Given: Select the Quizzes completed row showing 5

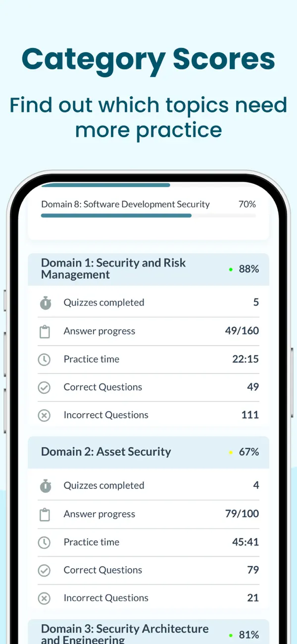Looking at the screenshot, I should 148,303.
